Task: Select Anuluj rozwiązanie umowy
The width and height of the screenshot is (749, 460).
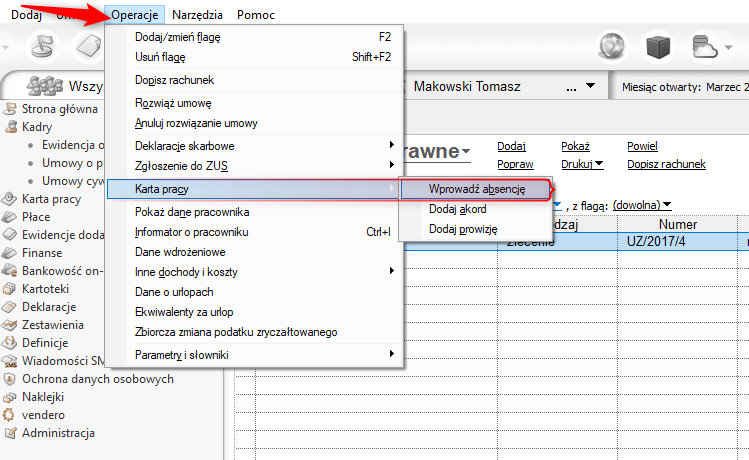Action: [255, 123]
